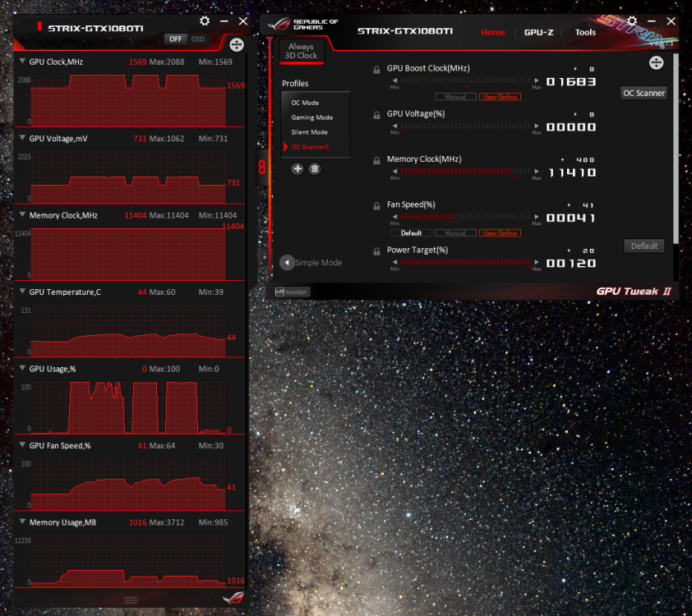Select OC Scanner1 profile
This screenshot has width=692, height=616.
point(311,147)
